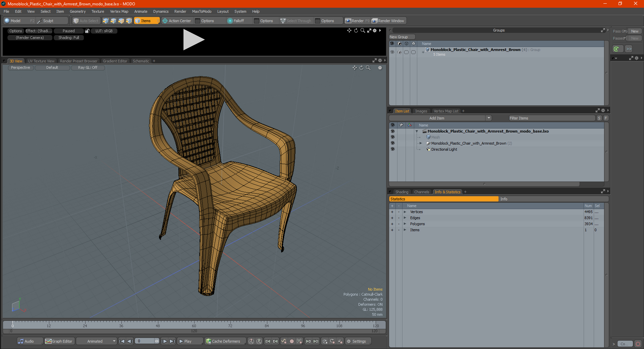Open the Vertex Map menu

click(119, 11)
